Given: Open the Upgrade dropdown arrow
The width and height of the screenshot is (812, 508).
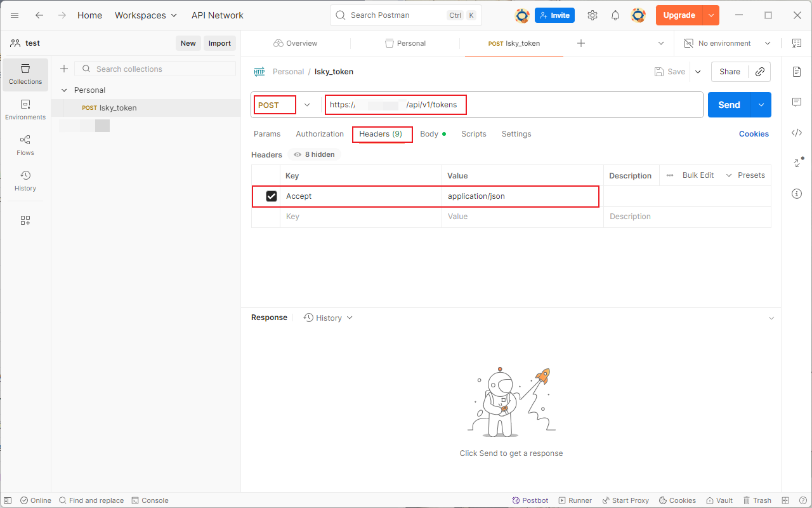Looking at the screenshot, I should 711,15.
